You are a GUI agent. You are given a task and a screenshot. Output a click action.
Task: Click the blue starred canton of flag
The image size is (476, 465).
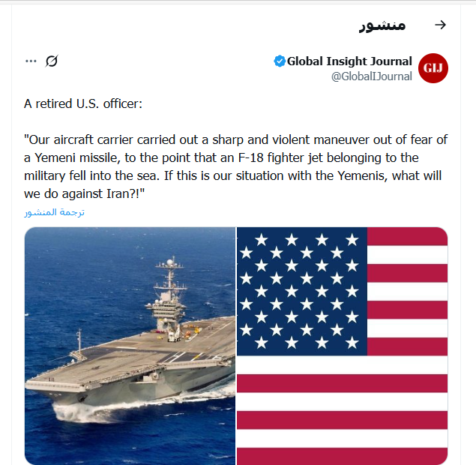[x=301, y=291]
